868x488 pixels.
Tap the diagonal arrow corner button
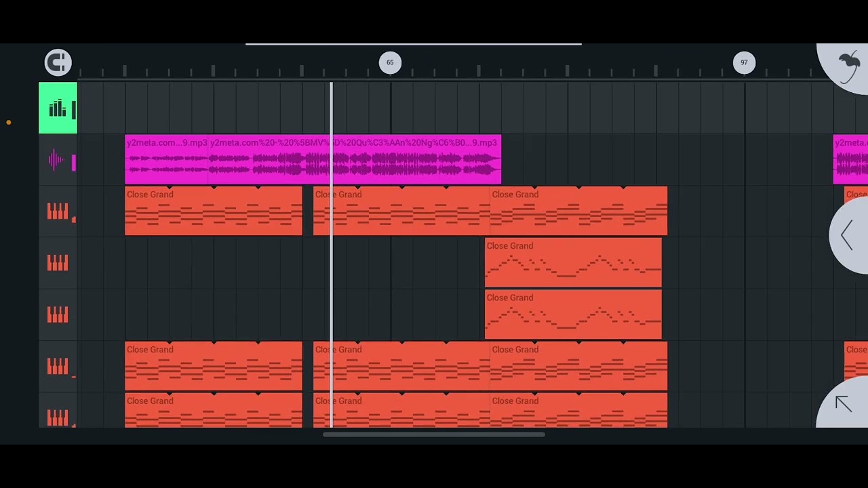click(844, 404)
